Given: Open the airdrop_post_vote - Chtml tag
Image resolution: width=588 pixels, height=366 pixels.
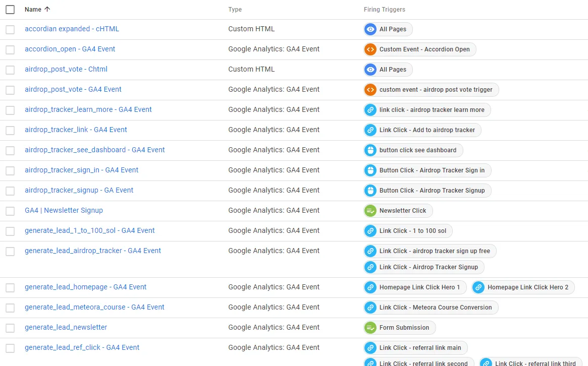Looking at the screenshot, I should pyautogui.click(x=66, y=70).
